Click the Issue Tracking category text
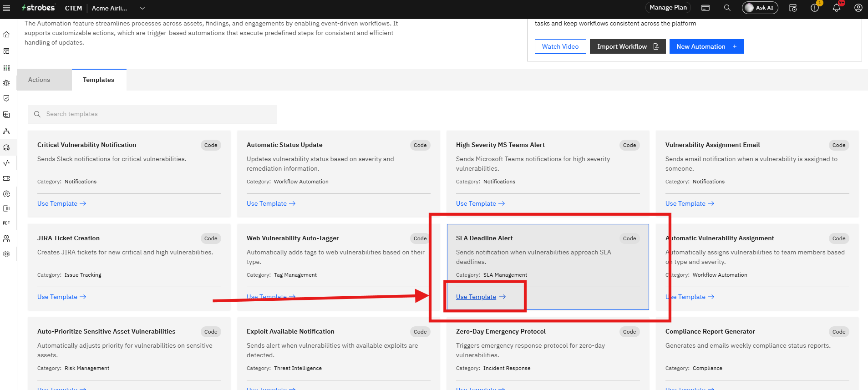The width and height of the screenshot is (868, 390). (x=83, y=275)
